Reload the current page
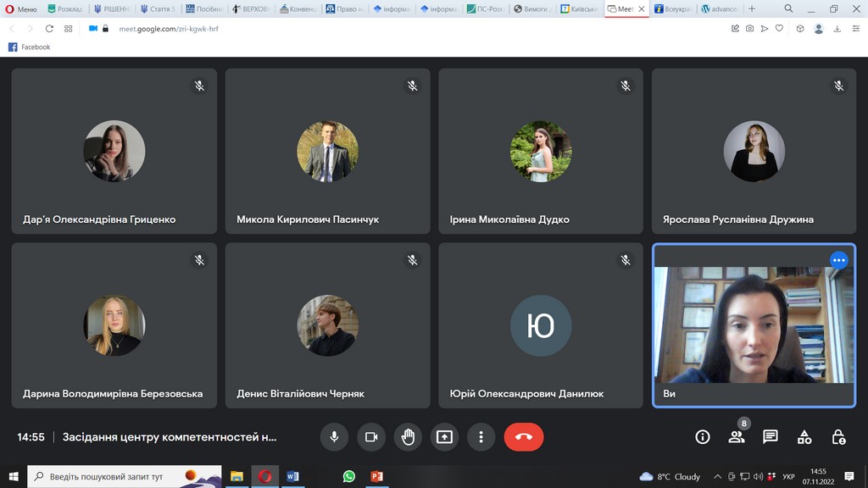The width and height of the screenshot is (868, 488). [49, 28]
